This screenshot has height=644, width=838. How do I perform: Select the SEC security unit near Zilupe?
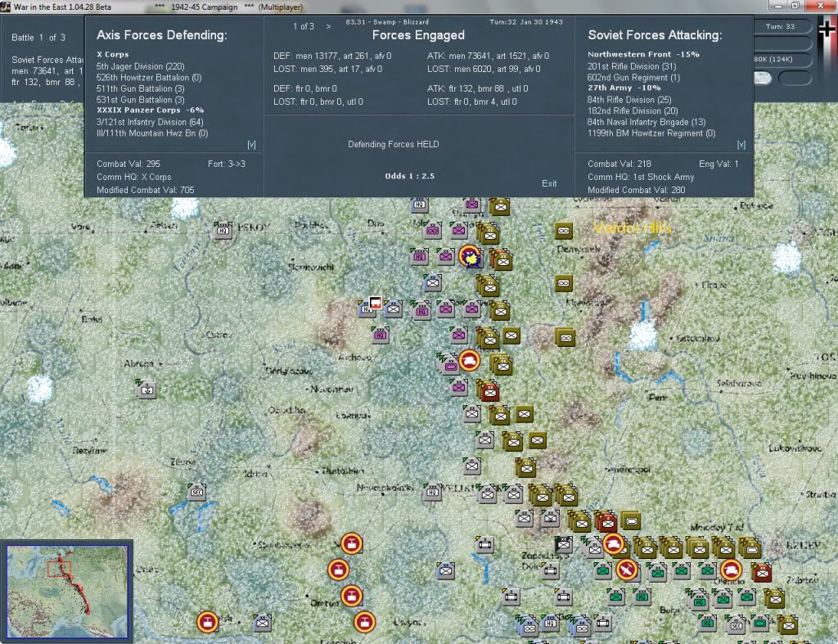point(196,492)
